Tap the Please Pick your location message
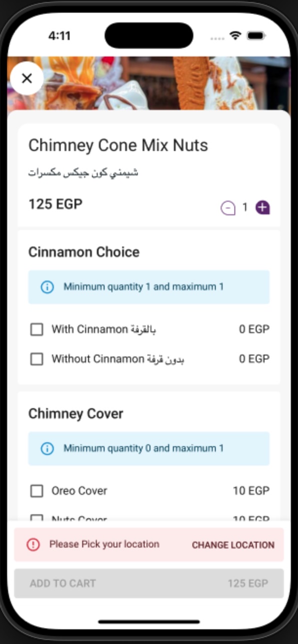The width and height of the screenshot is (298, 644). (x=104, y=544)
